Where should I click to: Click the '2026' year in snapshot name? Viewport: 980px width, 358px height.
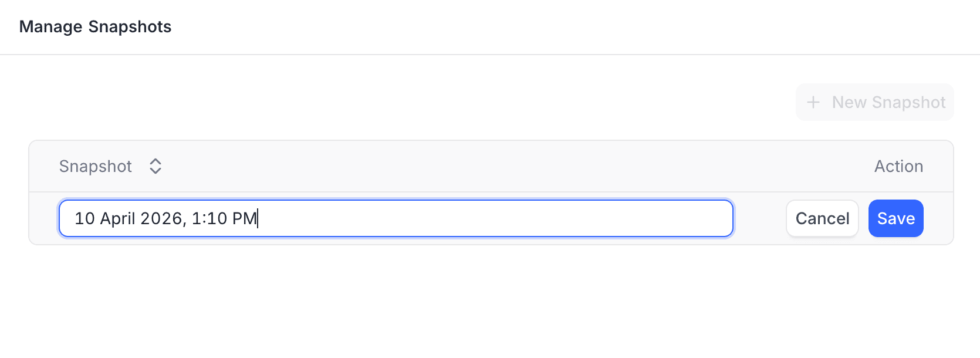[x=161, y=218]
